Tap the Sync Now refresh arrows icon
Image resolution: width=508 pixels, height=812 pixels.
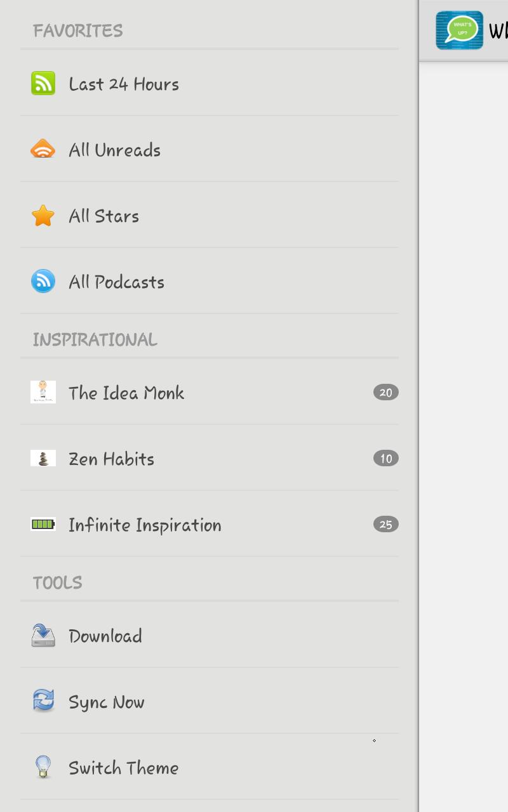click(43, 701)
